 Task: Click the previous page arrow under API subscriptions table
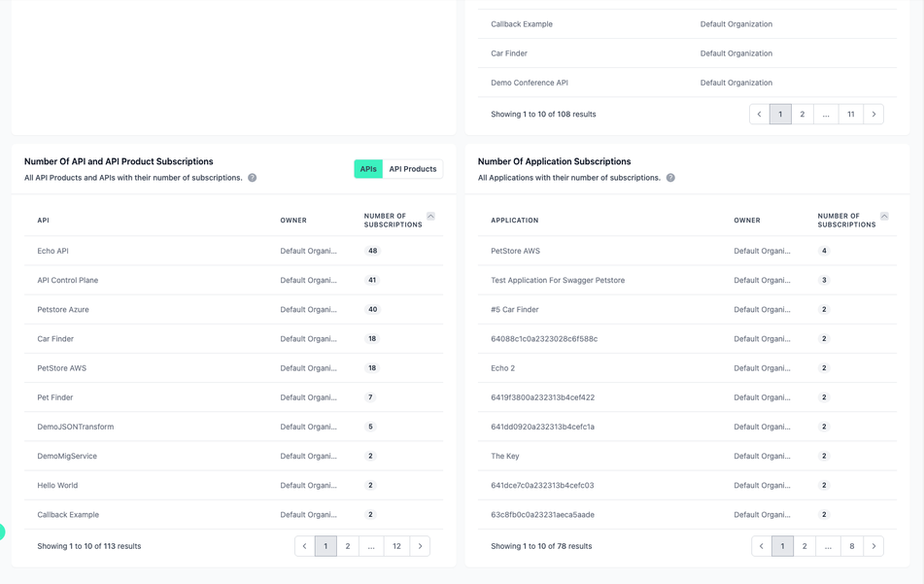(304, 546)
